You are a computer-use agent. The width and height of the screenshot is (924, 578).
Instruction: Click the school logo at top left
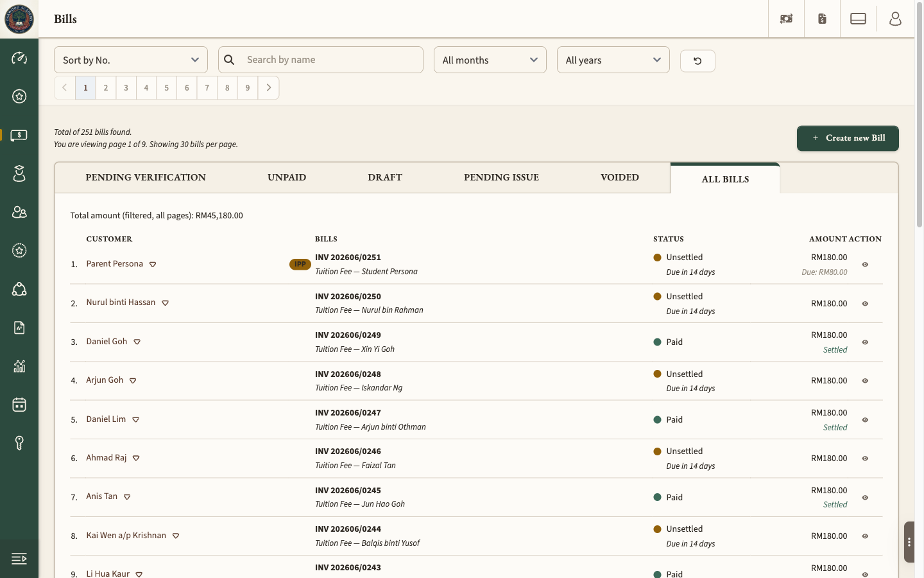[19, 19]
